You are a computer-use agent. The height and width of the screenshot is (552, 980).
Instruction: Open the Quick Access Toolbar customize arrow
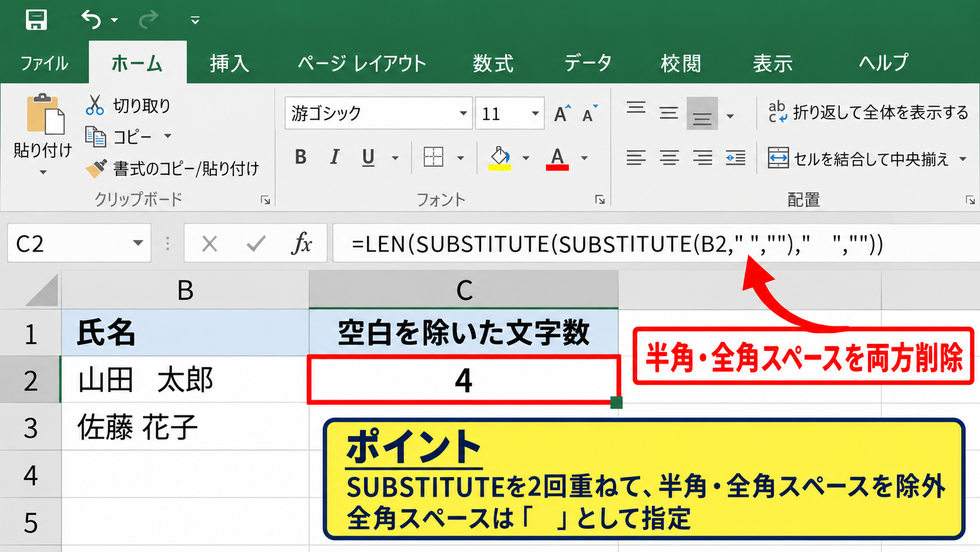pyautogui.click(x=195, y=21)
